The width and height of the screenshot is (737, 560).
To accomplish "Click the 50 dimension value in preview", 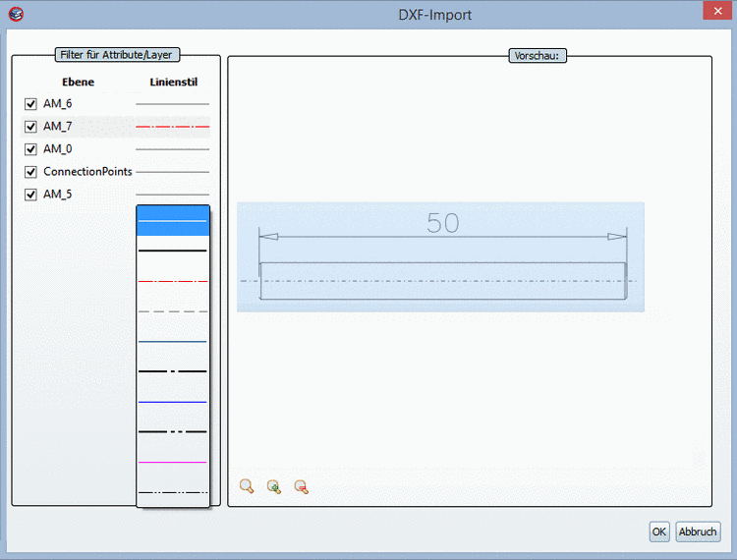I will pos(442,223).
